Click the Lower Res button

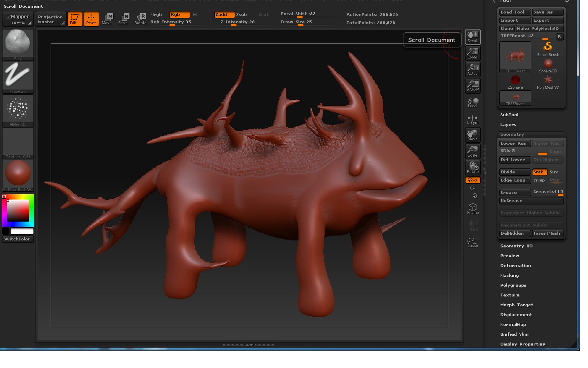pos(515,144)
